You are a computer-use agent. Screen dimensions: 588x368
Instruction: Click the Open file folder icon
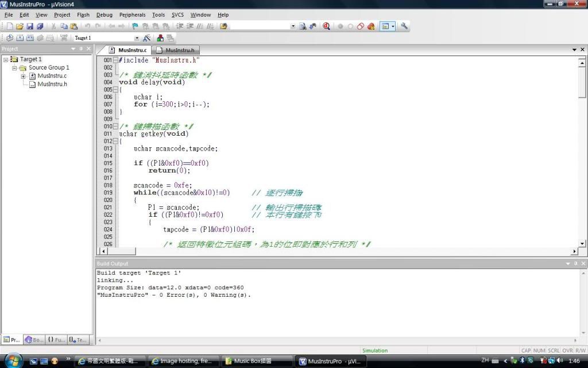coord(19,26)
